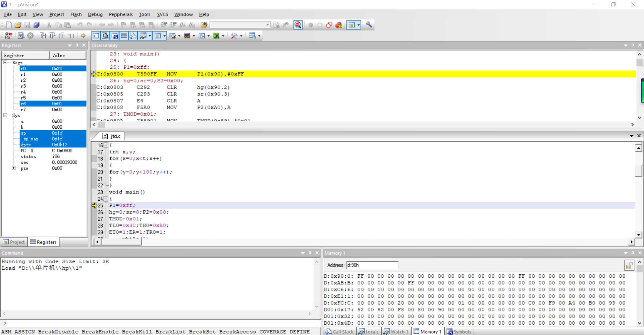Click the Step Out icon
Screen dimensions: 644x335
[x=62, y=36]
